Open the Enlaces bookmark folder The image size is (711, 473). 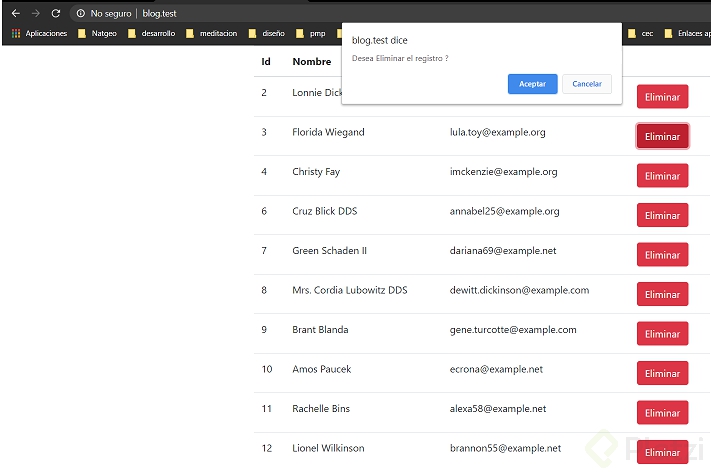[x=688, y=33]
